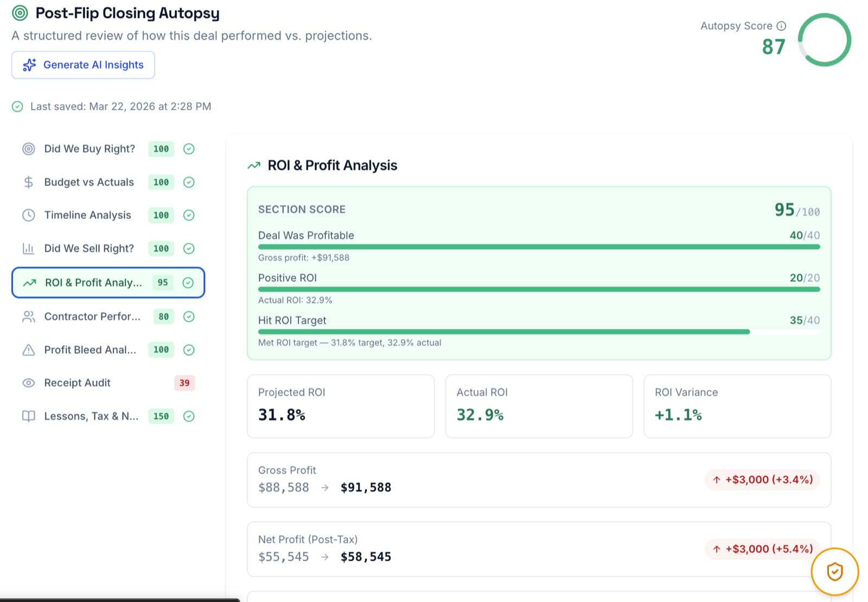Click the book icon for Lessons, Tax & Notes
The image size is (868, 602).
click(29, 416)
